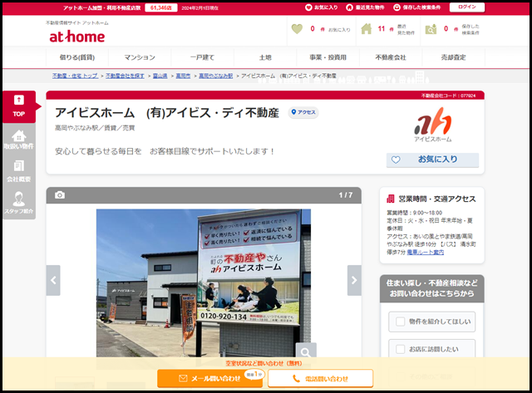Click the アクセス map pin button
Image resolution: width=532 pixels, height=393 pixels.
click(x=303, y=112)
